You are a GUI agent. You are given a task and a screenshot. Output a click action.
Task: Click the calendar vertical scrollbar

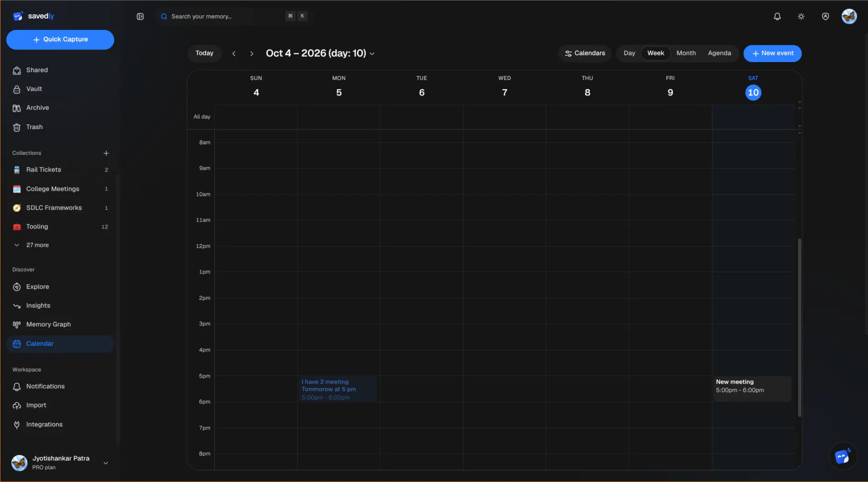point(800,327)
